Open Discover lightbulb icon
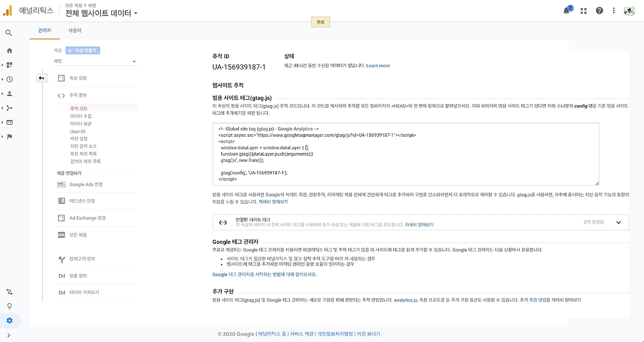This screenshot has width=644, height=342. [x=9, y=306]
